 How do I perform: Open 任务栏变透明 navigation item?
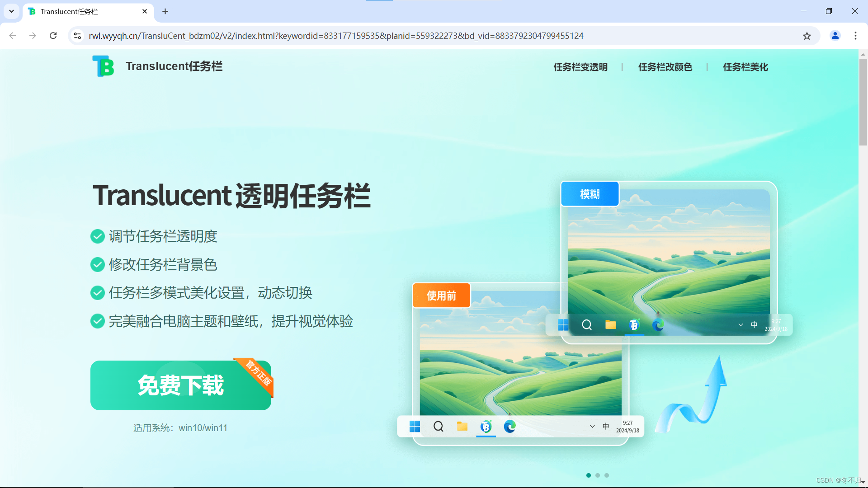[580, 67]
